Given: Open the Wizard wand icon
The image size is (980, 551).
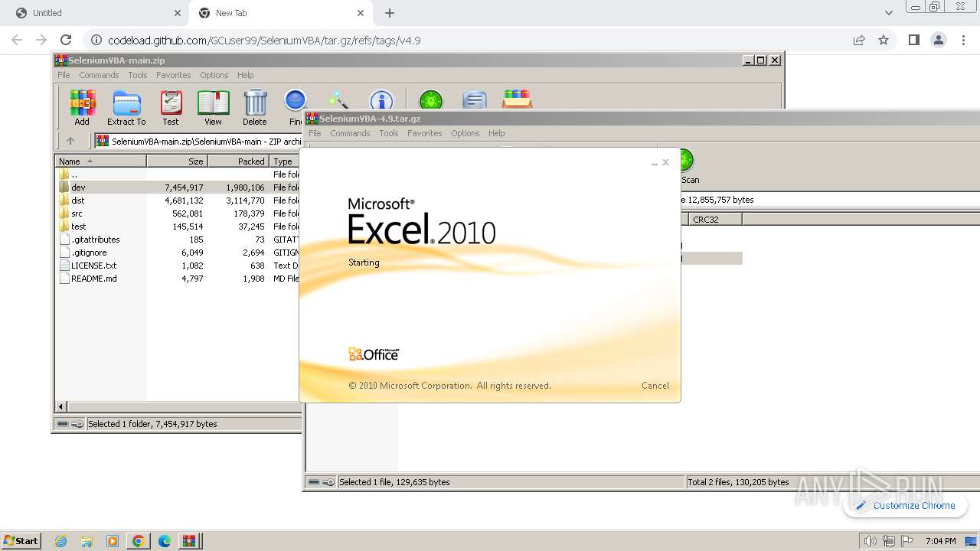Looking at the screenshot, I should pos(338,100).
